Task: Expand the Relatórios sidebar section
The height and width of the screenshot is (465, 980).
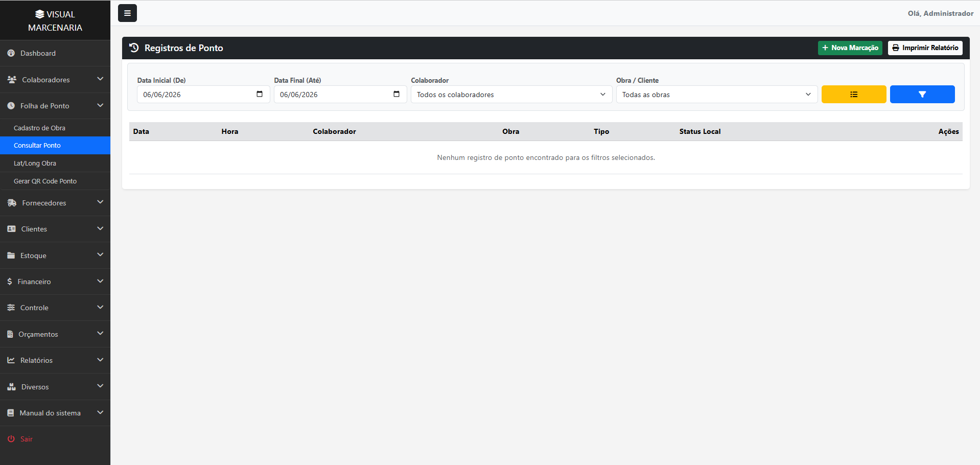Action: click(55, 360)
